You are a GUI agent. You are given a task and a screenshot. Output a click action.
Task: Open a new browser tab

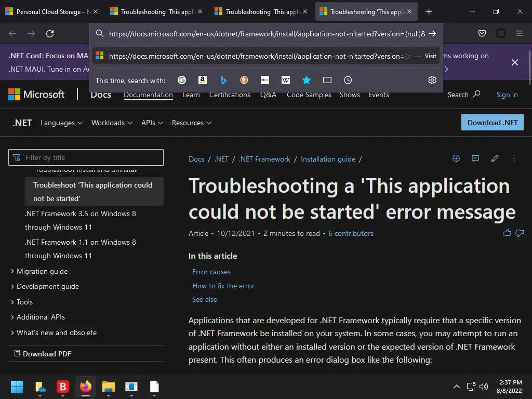tap(429, 12)
